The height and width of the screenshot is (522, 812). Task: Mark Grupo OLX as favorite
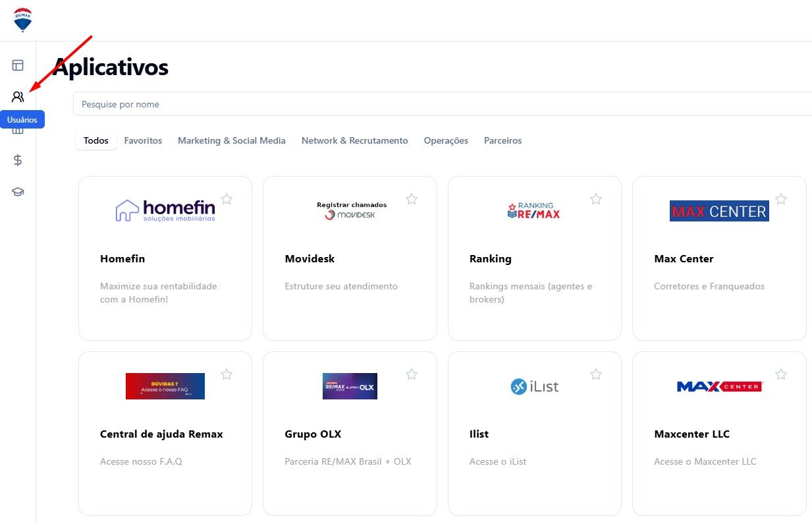coord(412,374)
